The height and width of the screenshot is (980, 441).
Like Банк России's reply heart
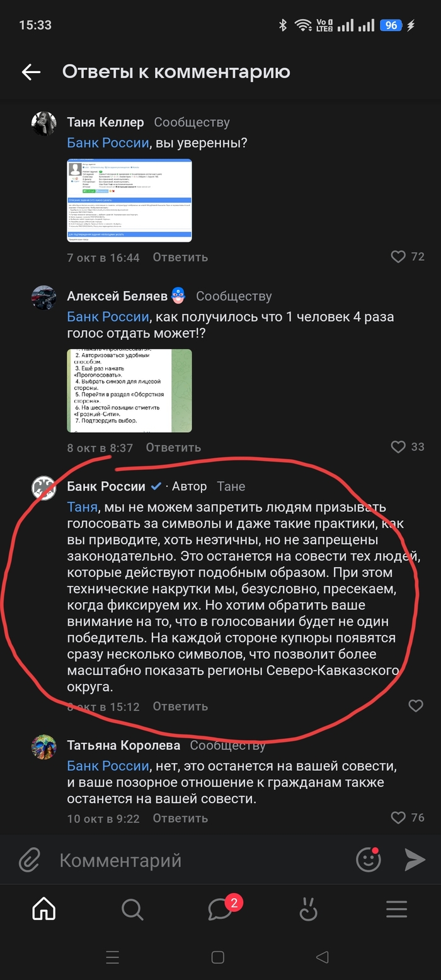pos(416,706)
